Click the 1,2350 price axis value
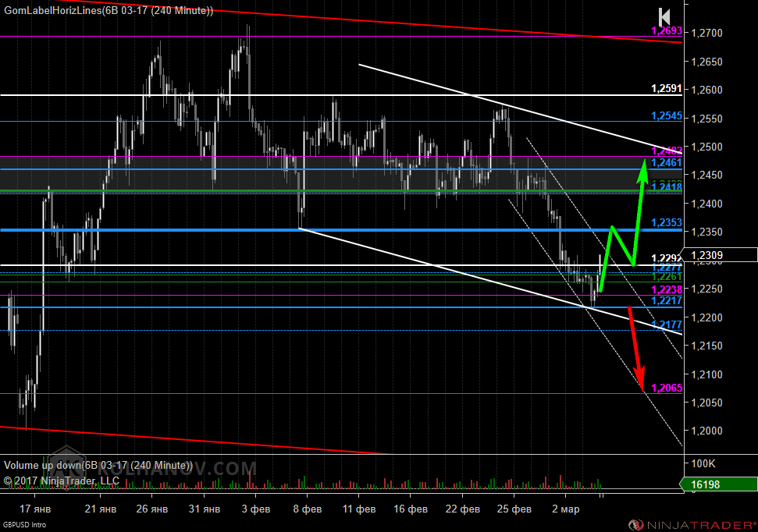Screen dimensions: 758x532 706,232
